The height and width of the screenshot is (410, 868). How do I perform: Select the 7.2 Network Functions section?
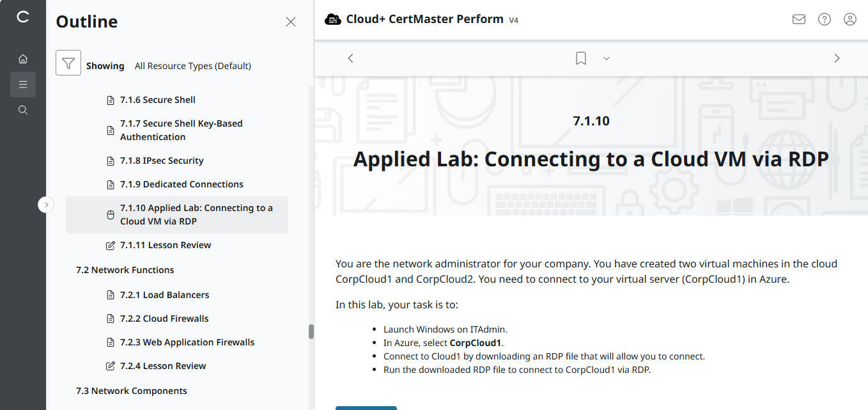pos(125,270)
